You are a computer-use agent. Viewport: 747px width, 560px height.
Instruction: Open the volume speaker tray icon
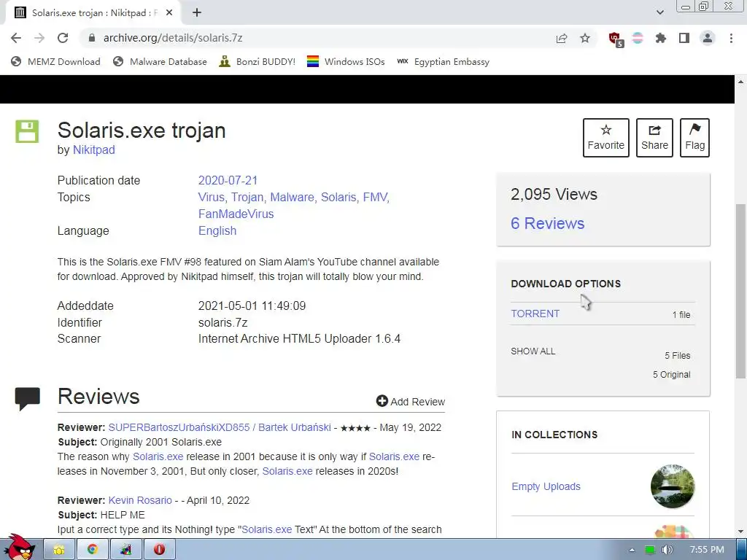[x=667, y=550]
